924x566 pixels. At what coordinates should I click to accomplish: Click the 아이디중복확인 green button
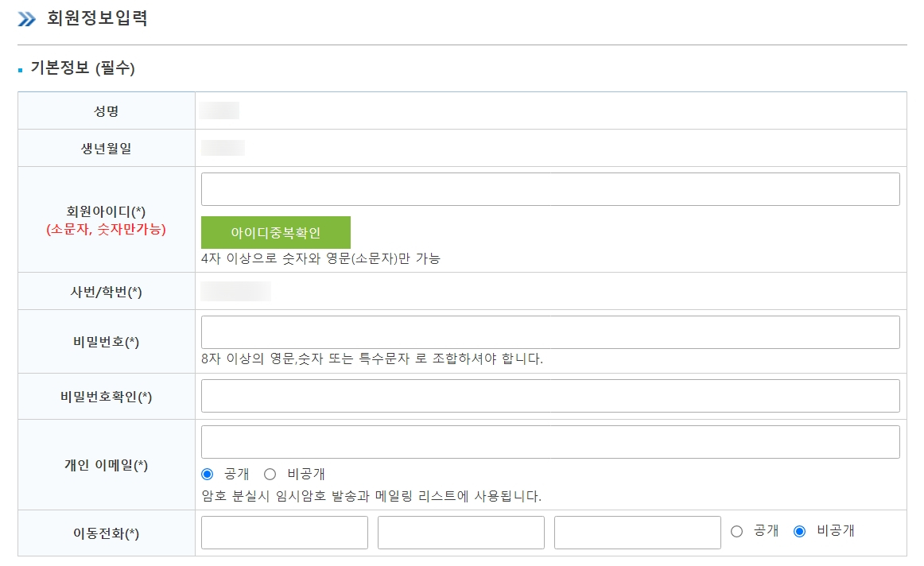coord(276,233)
